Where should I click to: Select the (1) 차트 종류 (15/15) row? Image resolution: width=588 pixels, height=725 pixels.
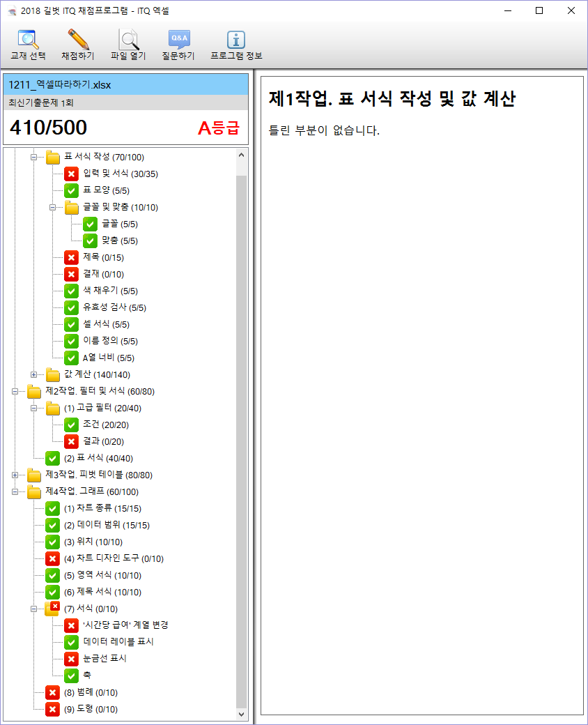point(102,509)
